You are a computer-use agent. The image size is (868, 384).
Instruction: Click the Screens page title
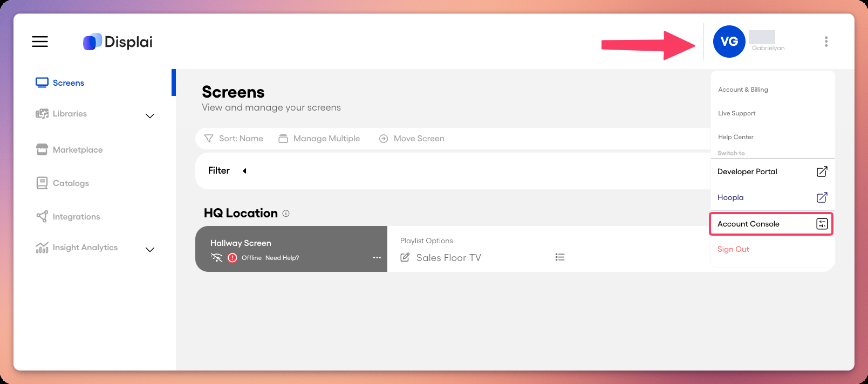pos(233,92)
